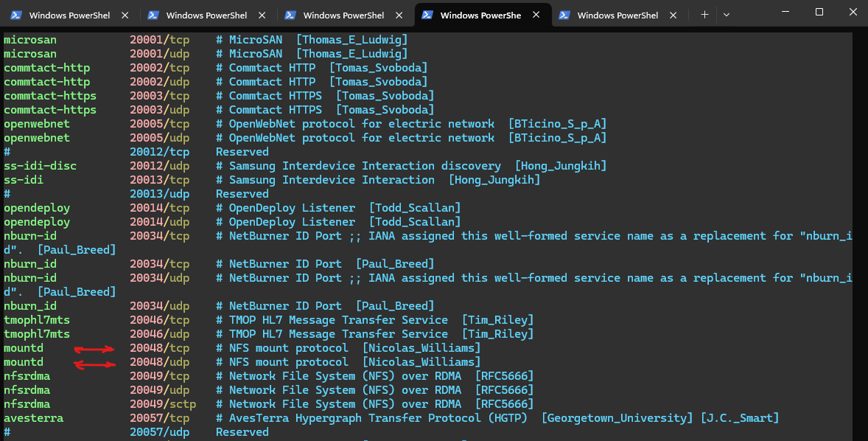Click the port text "20012/udp"
This screenshot has height=441, width=868.
tap(159, 166)
